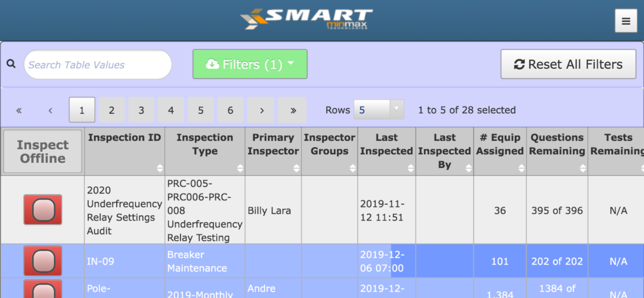The width and height of the screenshot is (644, 298).
Task: Go to page 5
Action: (201, 110)
